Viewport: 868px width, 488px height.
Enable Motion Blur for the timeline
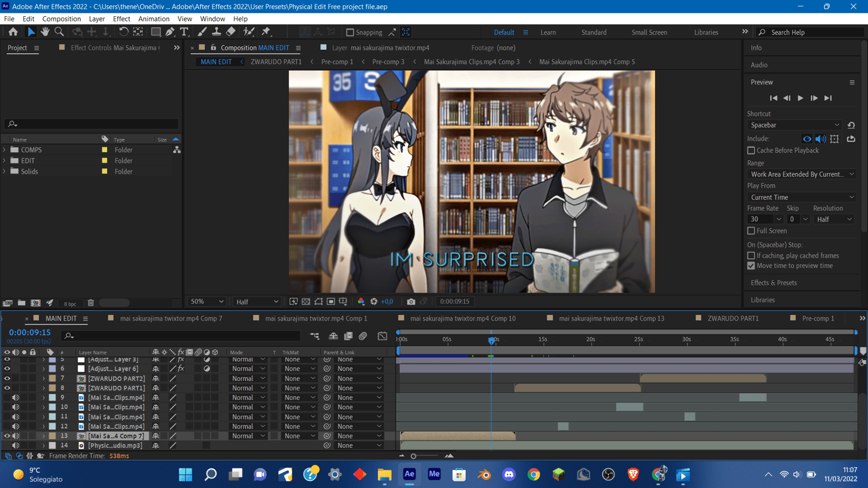pyautogui.click(x=363, y=336)
